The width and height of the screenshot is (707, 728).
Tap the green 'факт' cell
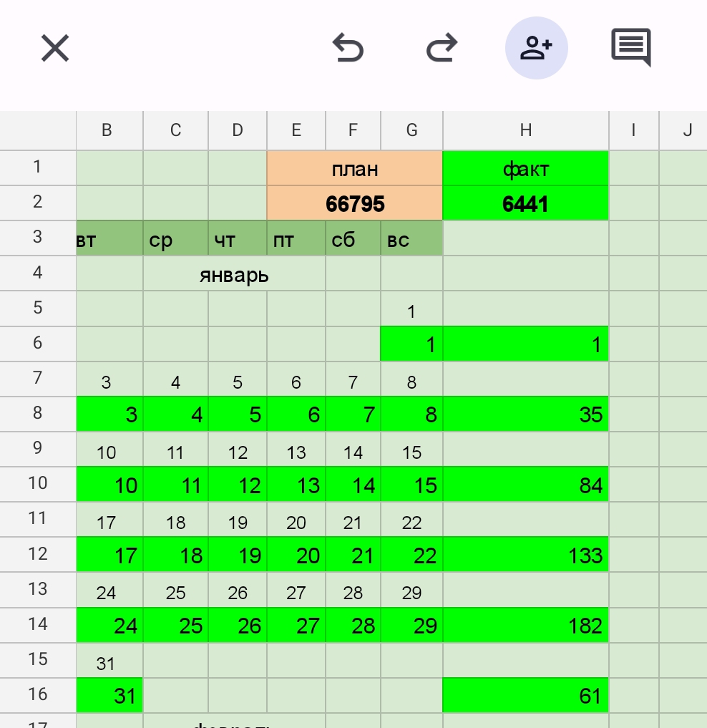click(525, 169)
